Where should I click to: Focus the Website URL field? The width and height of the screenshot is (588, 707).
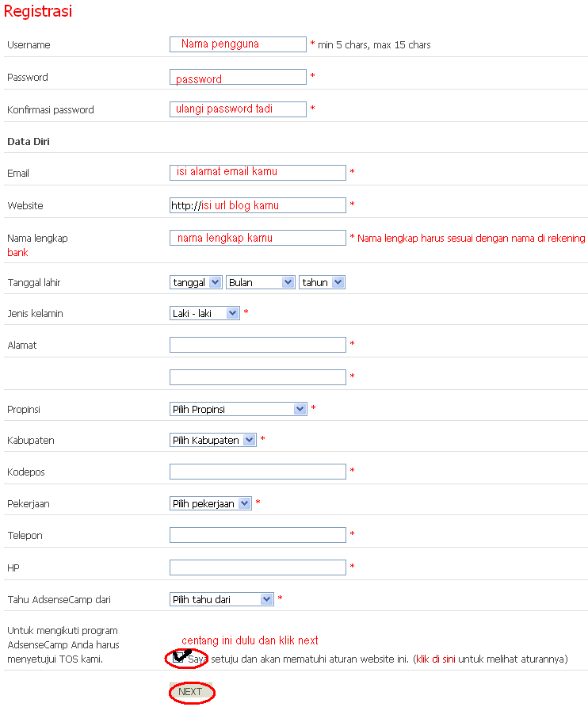[258, 205]
